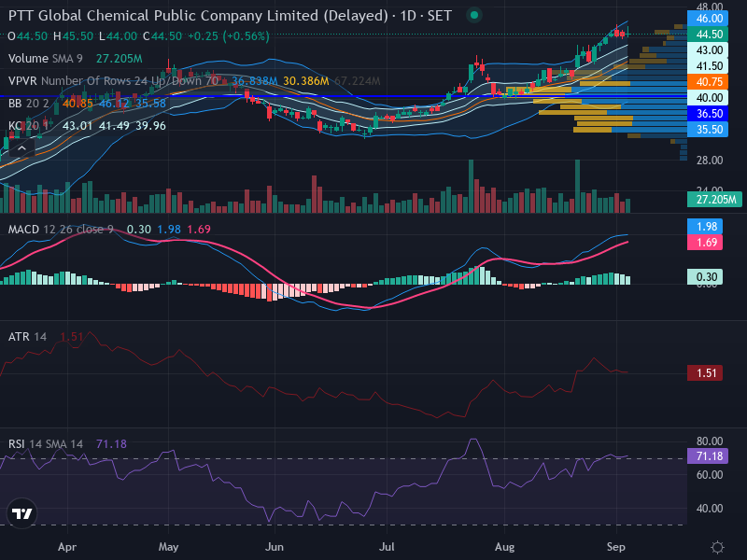Open chart settings gear icon
This screenshot has height=560, width=747.
(x=717, y=547)
